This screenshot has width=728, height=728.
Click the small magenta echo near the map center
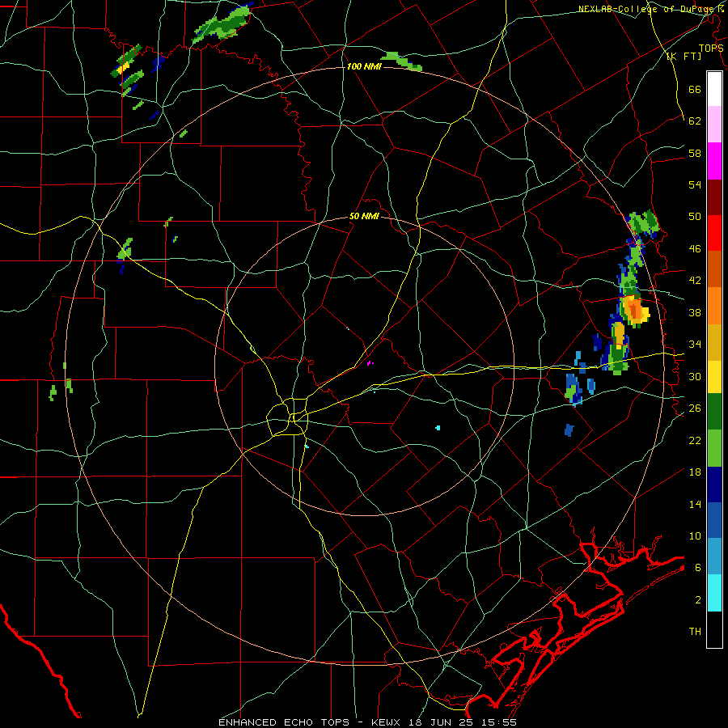(370, 363)
